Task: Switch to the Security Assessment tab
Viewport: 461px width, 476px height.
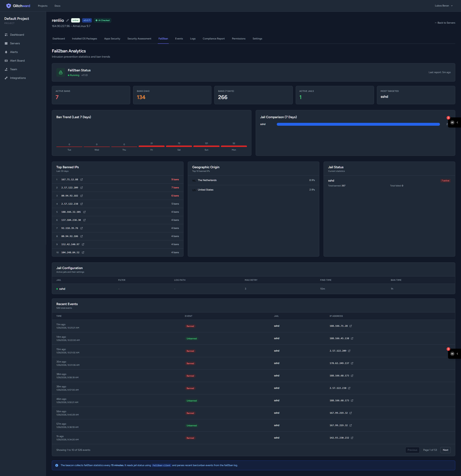Action: point(139,39)
